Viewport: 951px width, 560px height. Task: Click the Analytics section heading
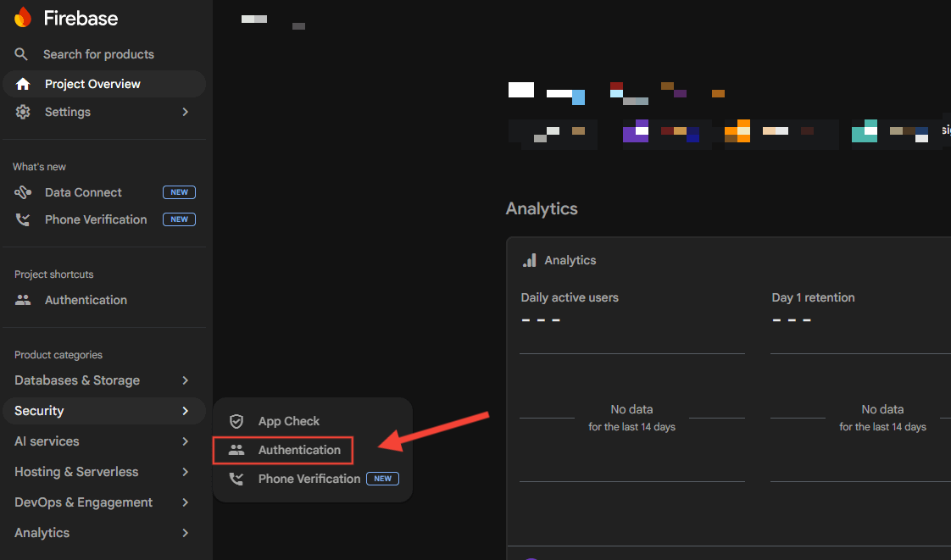coord(542,208)
